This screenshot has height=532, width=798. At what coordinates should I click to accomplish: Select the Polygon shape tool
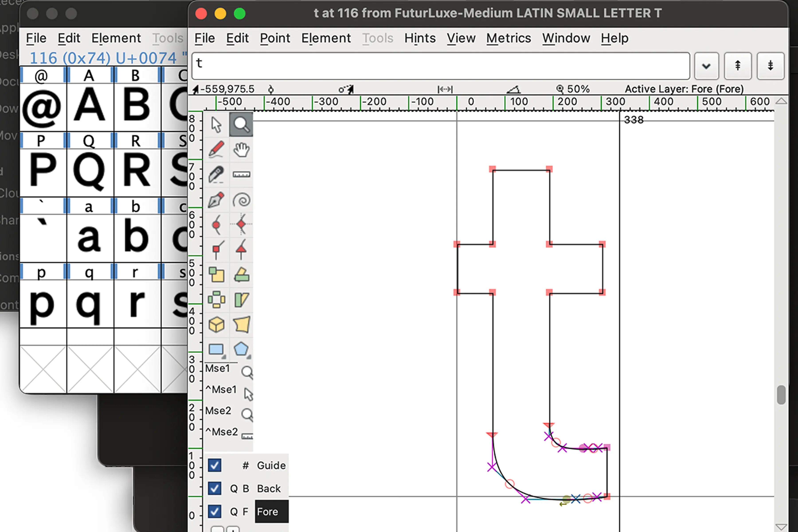[241, 349]
